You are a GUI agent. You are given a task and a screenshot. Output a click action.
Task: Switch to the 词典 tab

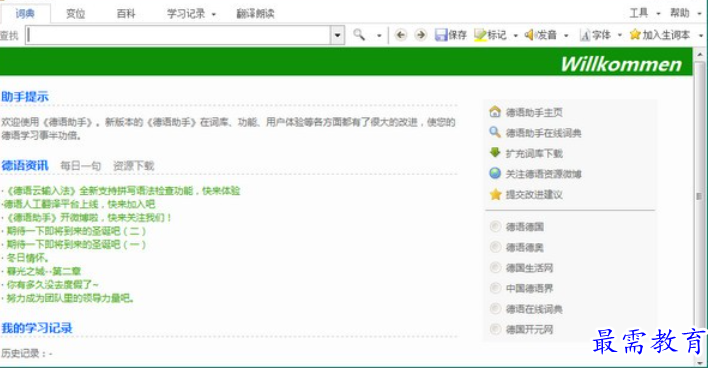25,14
